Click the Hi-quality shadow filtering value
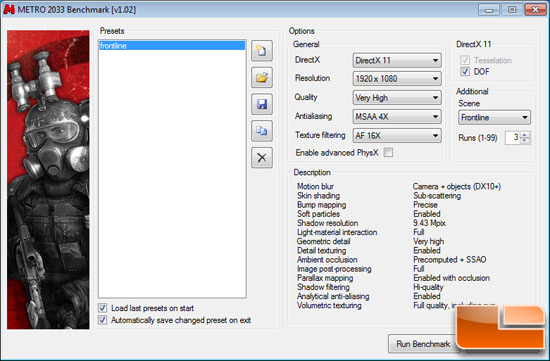 [x=428, y=287]
